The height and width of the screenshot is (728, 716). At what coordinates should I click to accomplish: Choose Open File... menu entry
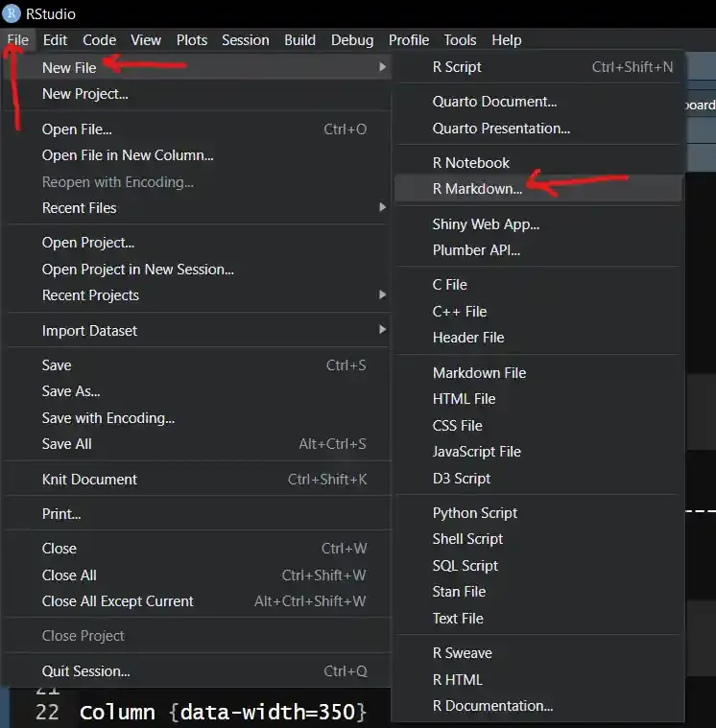pyautogui.click(x=198, y=129)
